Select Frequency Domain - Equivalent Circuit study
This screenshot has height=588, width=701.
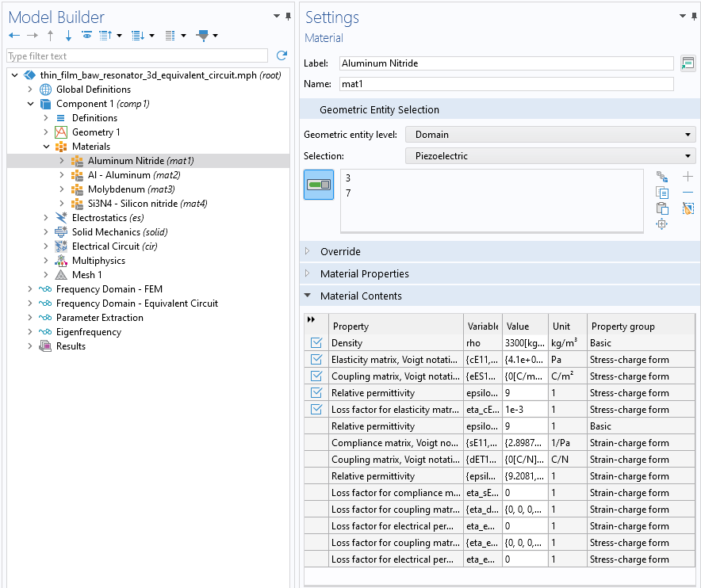pyautogui.click(x=137, y=304)
